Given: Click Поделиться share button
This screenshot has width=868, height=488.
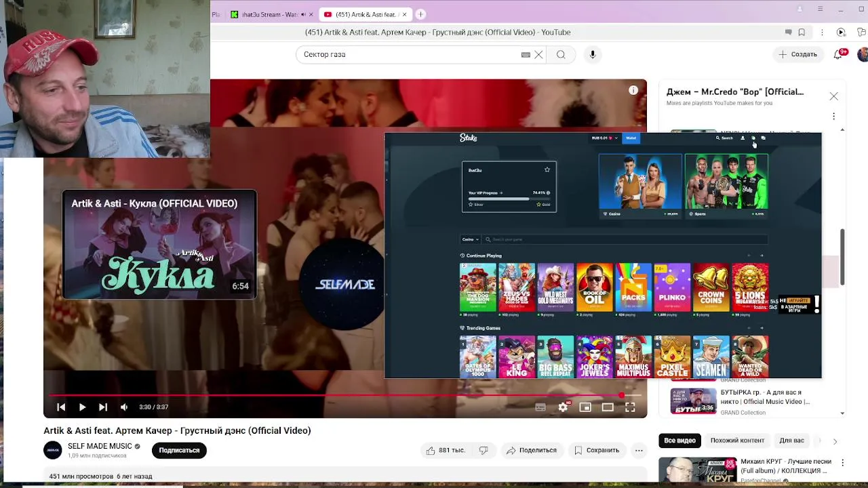Looking at the screenshot, I should [531, 450].
